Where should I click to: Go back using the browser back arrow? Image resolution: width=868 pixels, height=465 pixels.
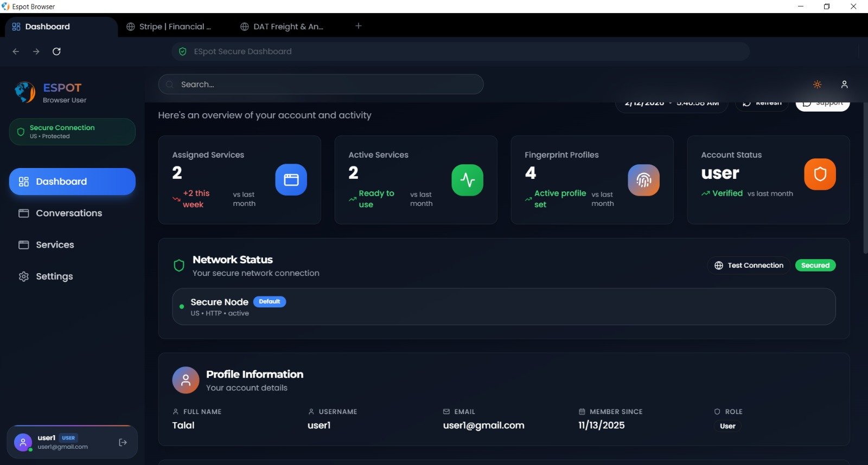[16, 51]
